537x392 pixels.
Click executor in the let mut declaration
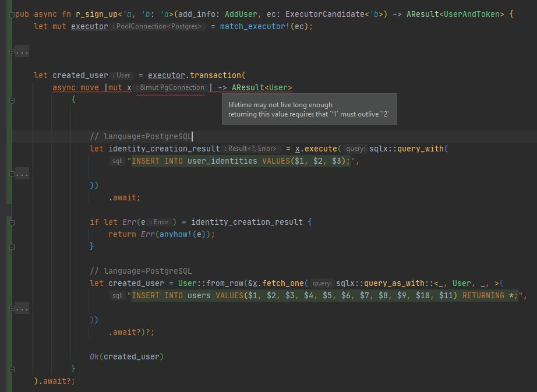coord(89,26)
